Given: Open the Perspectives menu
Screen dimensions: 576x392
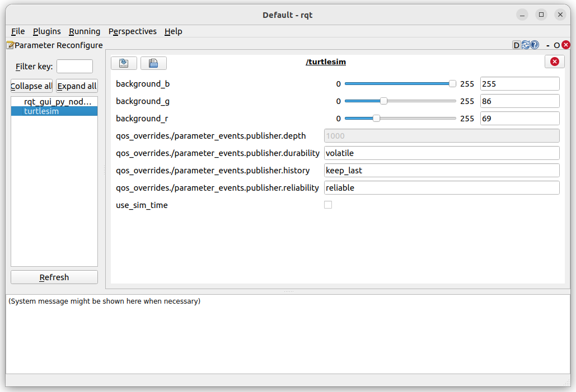Looking at the screenshot, I should [x=132, y=31].
